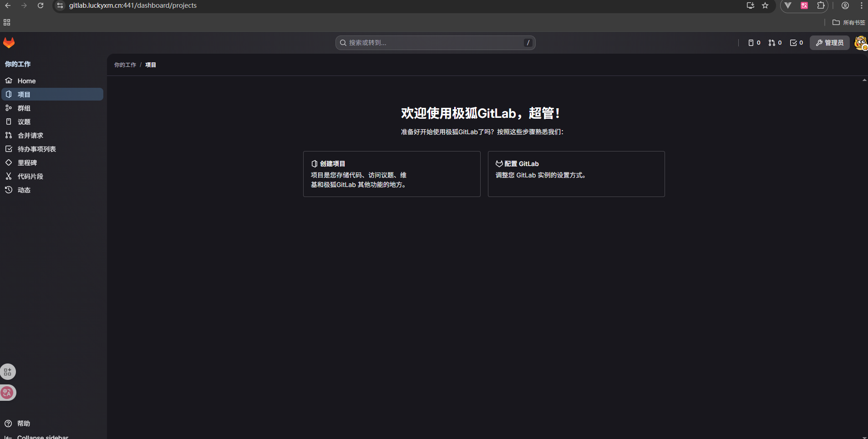Click the floating pink translate icon
This screenshot has width=868, height=439.
pos(8,393)
